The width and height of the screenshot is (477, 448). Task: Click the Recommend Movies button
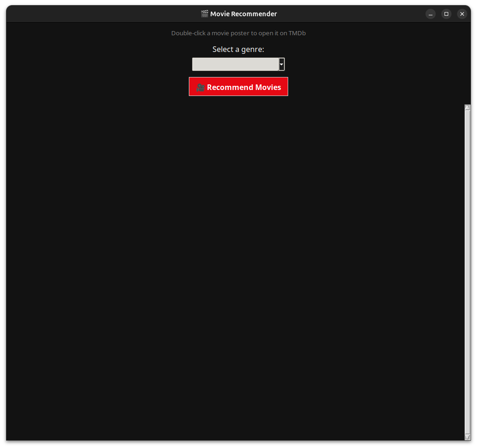click(238, 87)
